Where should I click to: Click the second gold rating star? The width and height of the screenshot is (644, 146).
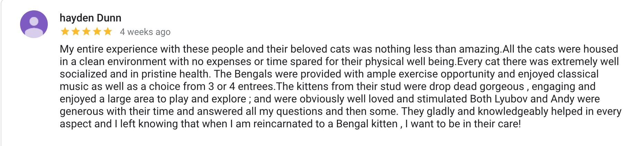point(75,31)
